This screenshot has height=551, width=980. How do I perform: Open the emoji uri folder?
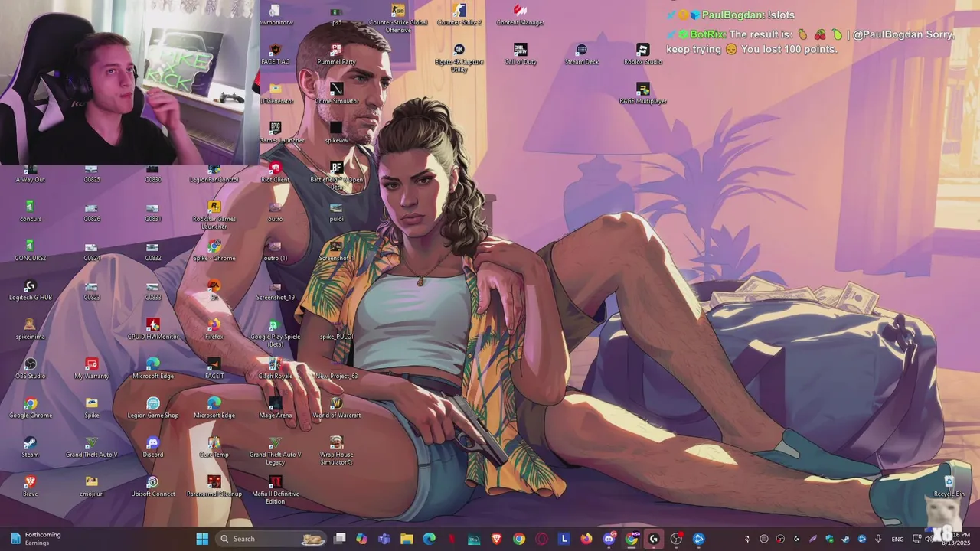(x=92, y=486)
